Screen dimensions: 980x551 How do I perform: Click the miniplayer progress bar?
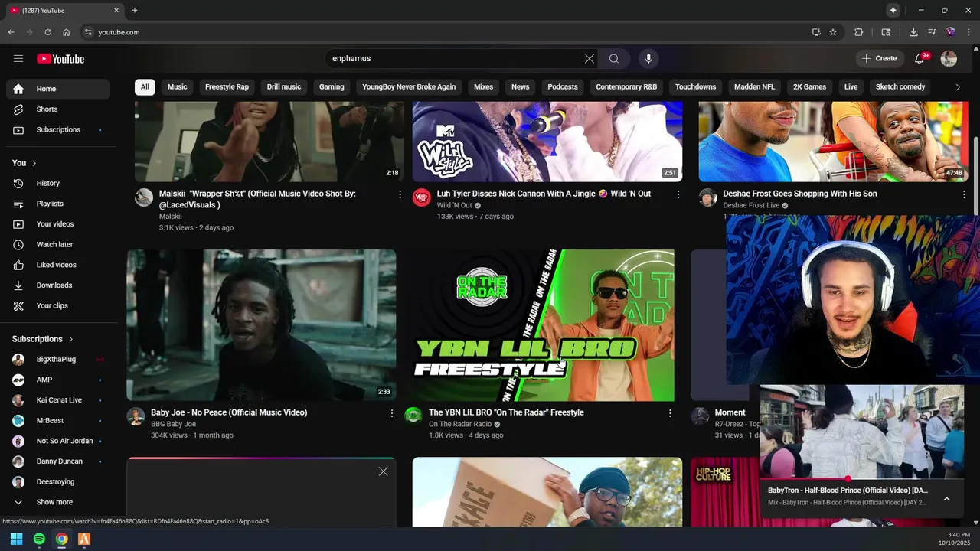[862, 479]
